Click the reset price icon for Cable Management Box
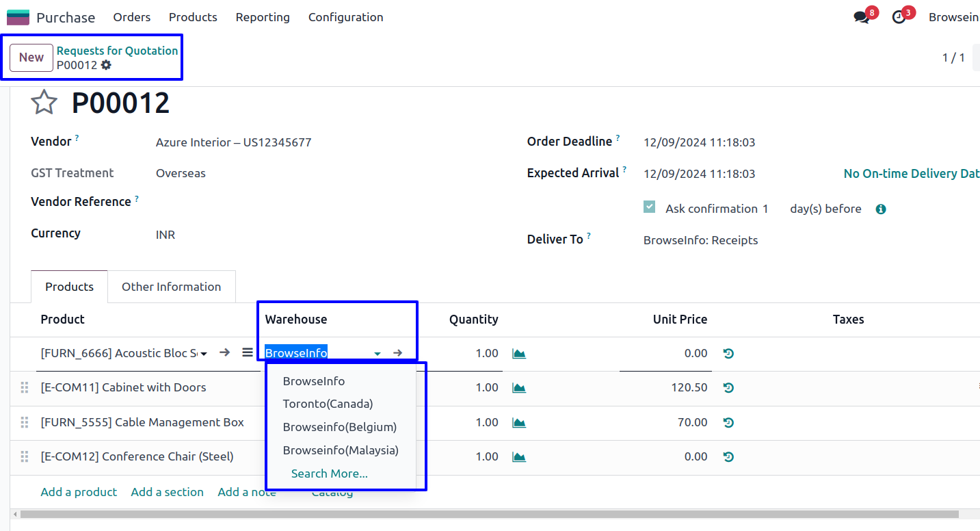The image size is (980, 531). coord(728,423)
